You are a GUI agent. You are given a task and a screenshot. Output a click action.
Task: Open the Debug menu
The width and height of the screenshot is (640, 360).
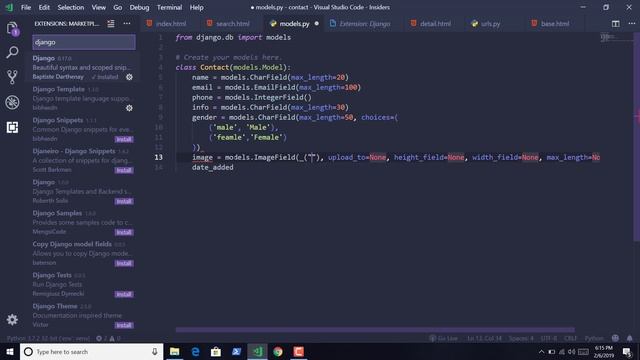(139, 7)
